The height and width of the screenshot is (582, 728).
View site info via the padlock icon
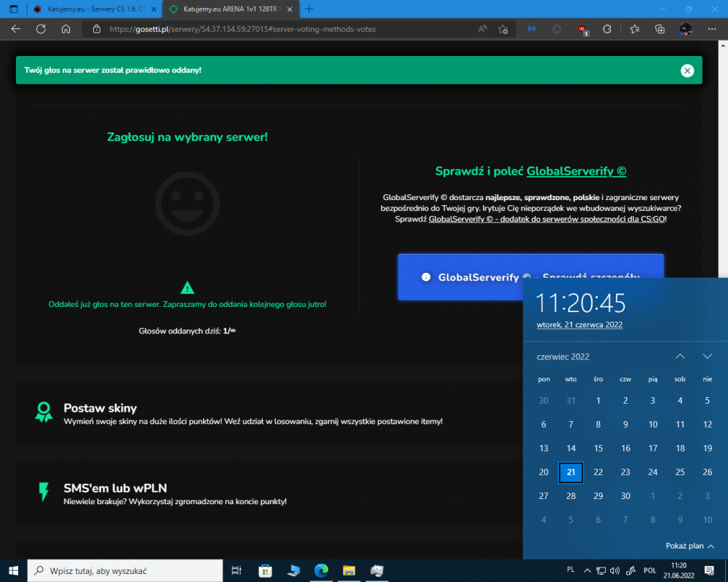click(97, 29)
